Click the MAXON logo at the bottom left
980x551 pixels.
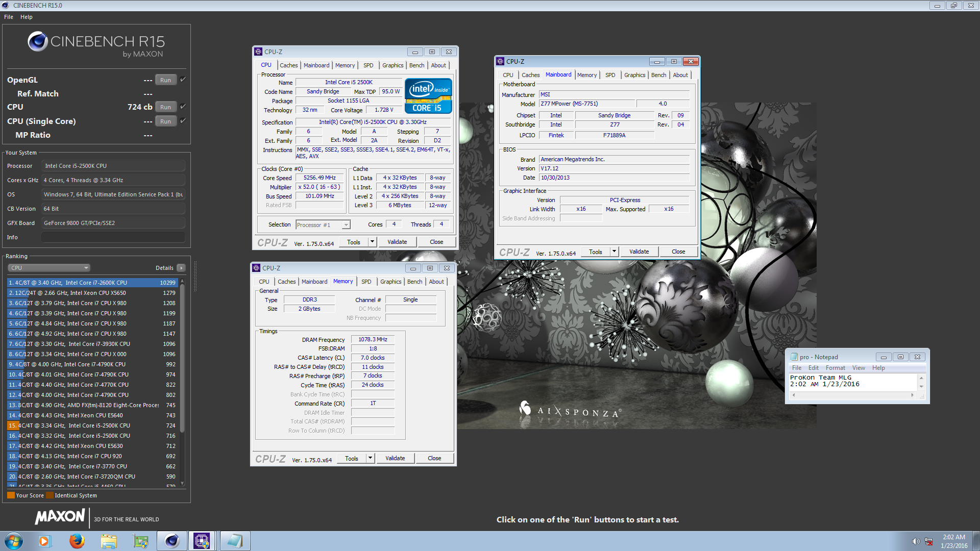pos(60,517)
